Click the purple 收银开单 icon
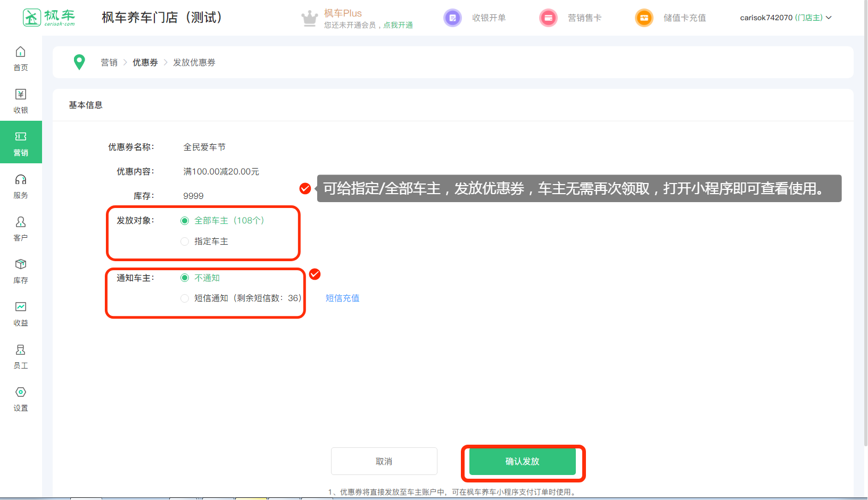 click(452, 18)
